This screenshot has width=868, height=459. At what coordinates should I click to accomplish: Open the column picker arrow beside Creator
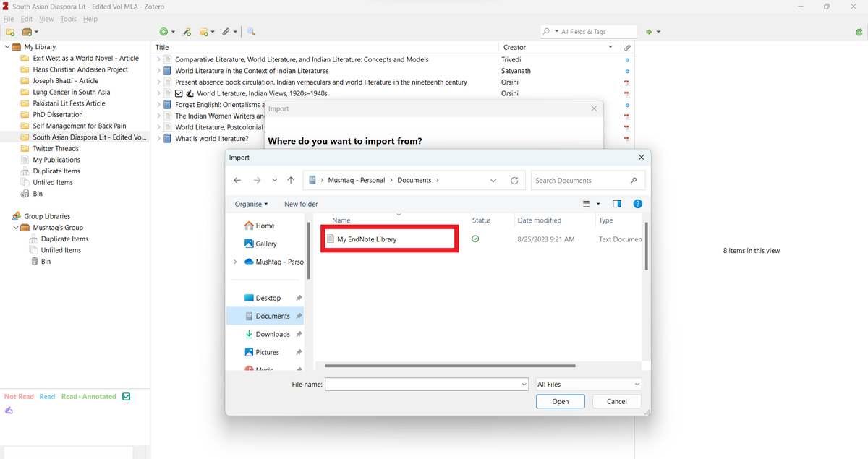pos(611,47)
